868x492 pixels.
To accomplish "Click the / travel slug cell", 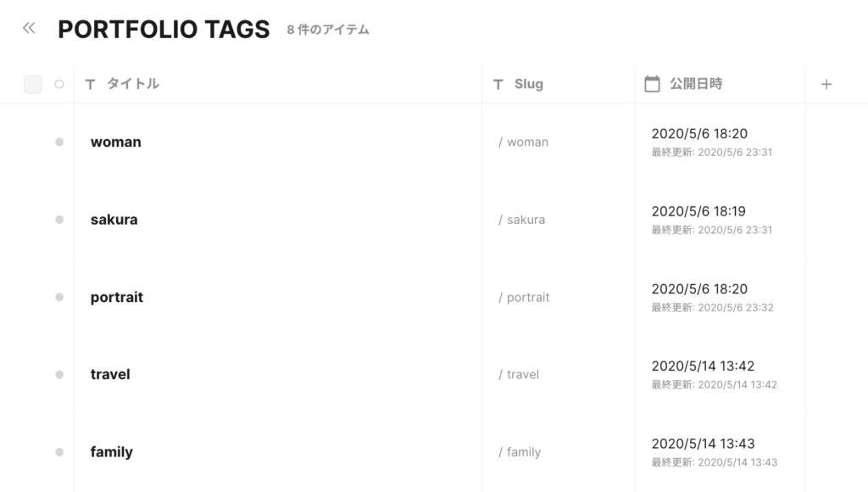I will tap(519, 375).
